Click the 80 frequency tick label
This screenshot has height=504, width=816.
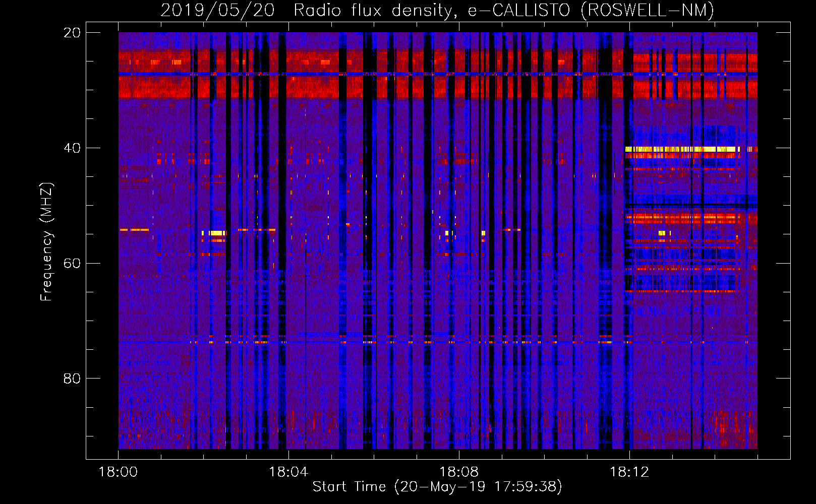[72, 379]
